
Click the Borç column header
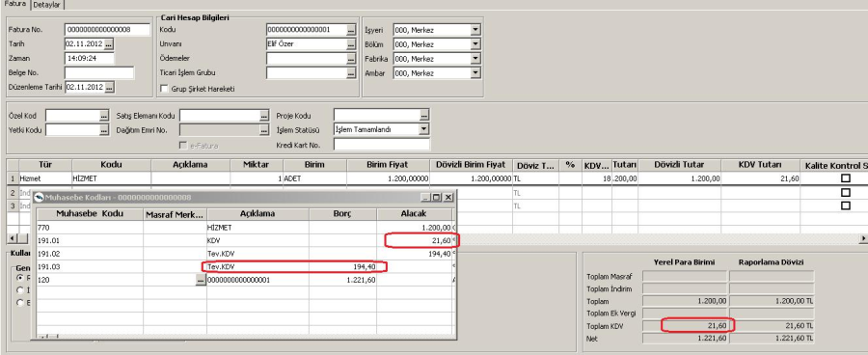pos(342,214)
